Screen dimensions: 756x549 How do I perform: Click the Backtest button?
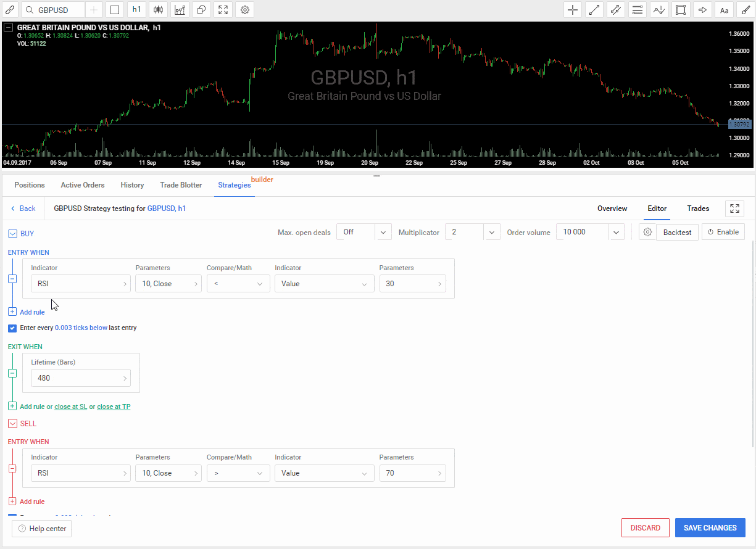coord(677,233)
